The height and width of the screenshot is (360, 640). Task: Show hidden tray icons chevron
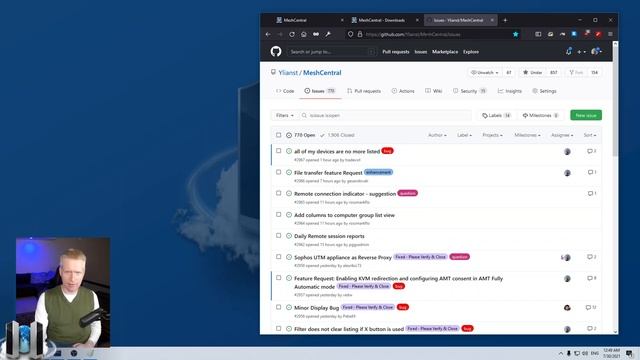pos(560,353)
